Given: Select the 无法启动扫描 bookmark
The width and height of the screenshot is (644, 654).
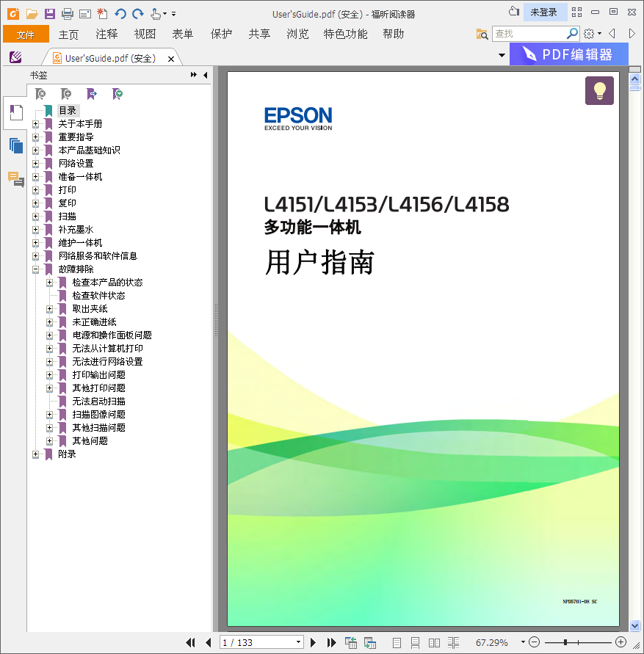Looking at the screenshot, I should 98,402.
